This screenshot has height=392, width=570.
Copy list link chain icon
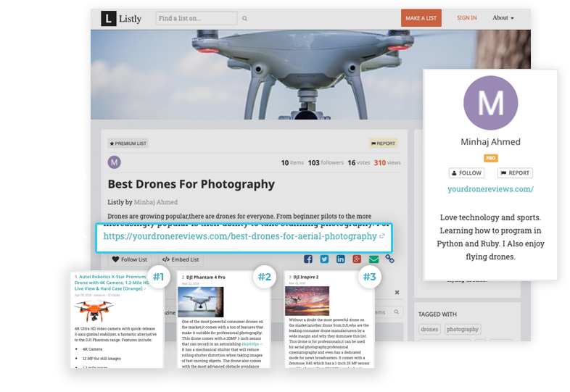coord(389,259)
